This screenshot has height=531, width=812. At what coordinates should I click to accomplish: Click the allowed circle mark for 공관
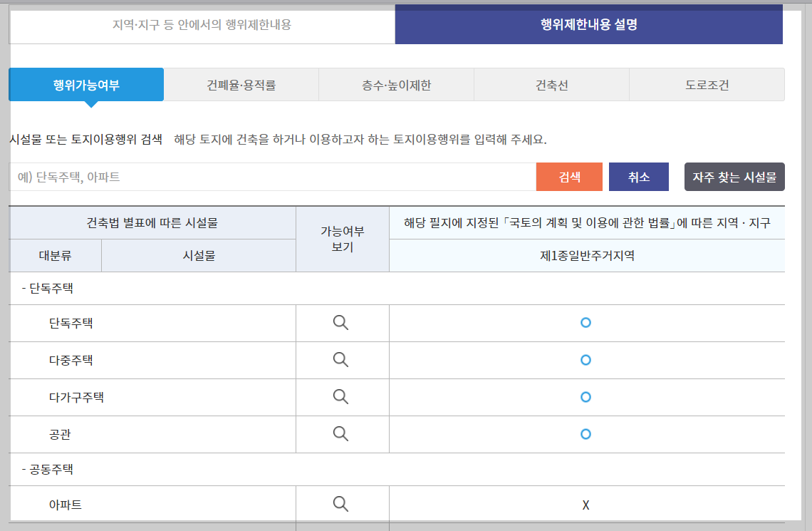[585, 433]
